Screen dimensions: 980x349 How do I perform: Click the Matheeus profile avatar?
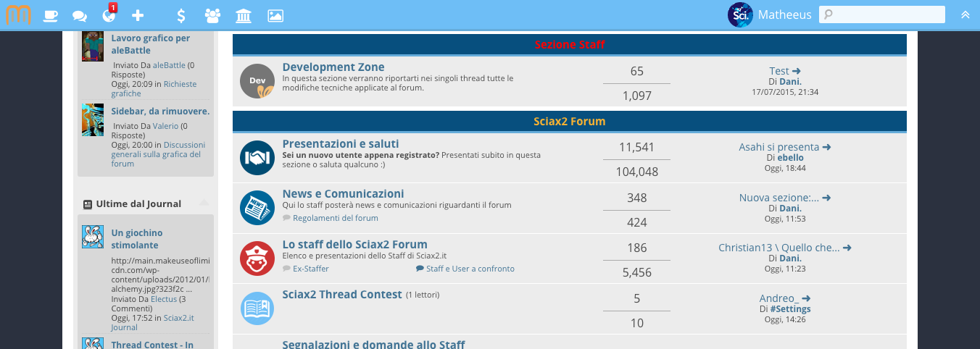740,14
